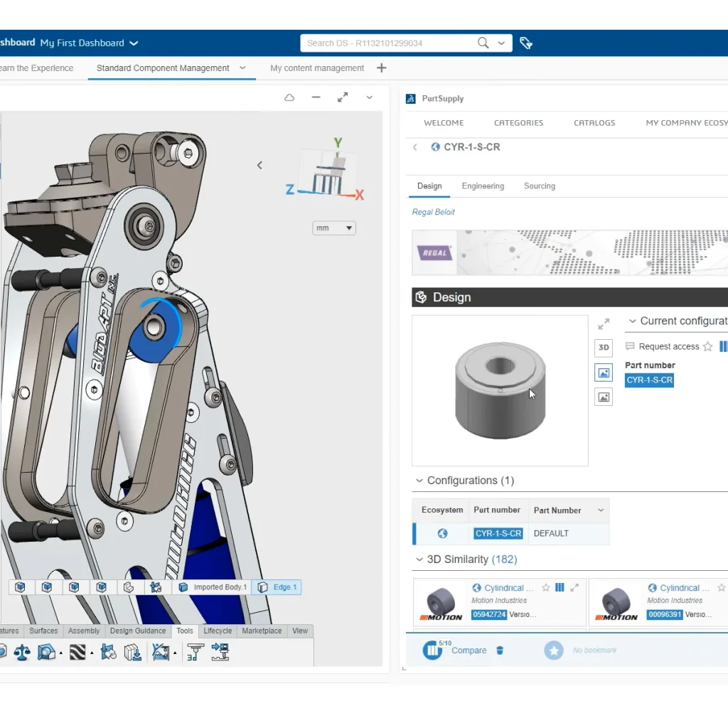Expand the part preview image to fullscreen
The height and width of the screenshot is (728, 728).
[604, 324]
